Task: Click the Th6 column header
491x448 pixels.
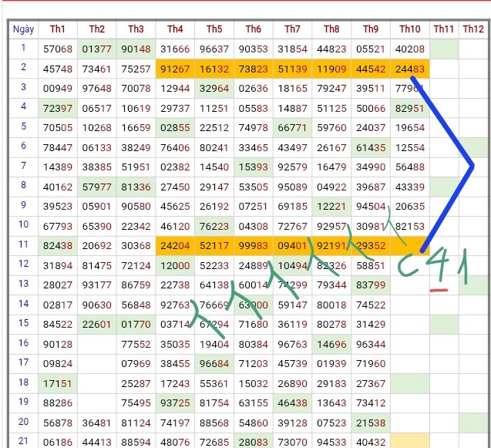Action: coord(254,29)
